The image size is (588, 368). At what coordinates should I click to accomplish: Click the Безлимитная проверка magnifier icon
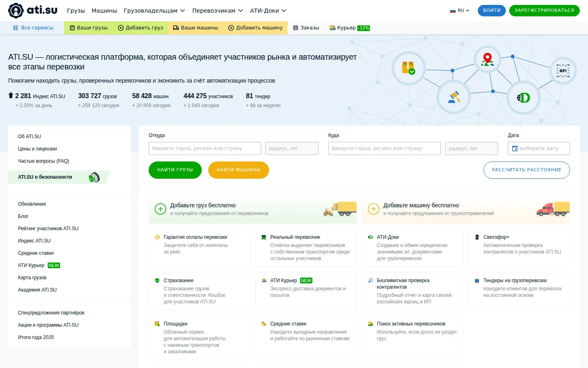pos(370,280)
